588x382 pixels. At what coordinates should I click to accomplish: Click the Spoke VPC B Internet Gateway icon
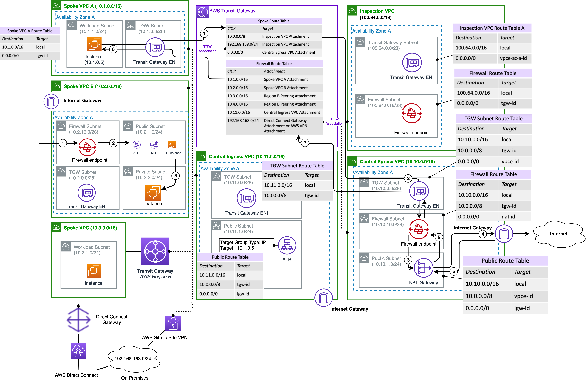pyautogui.click(x=51, y=101)
